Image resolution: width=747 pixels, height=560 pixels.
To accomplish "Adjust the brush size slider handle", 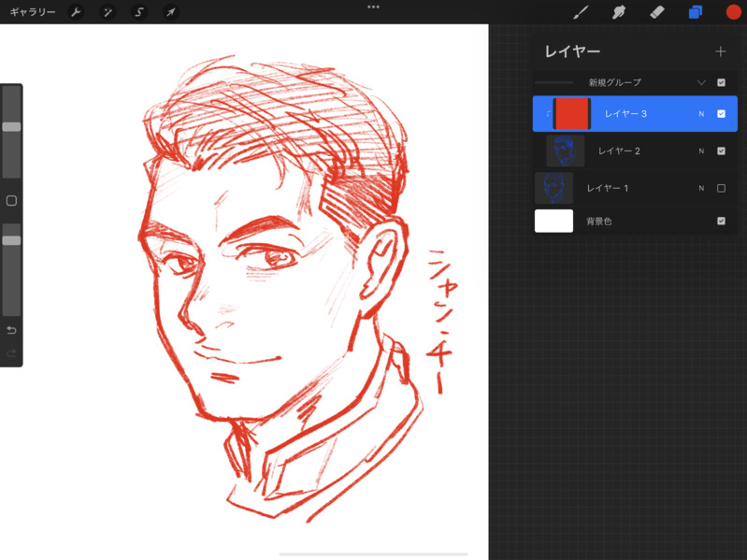I will coord(11,126).
